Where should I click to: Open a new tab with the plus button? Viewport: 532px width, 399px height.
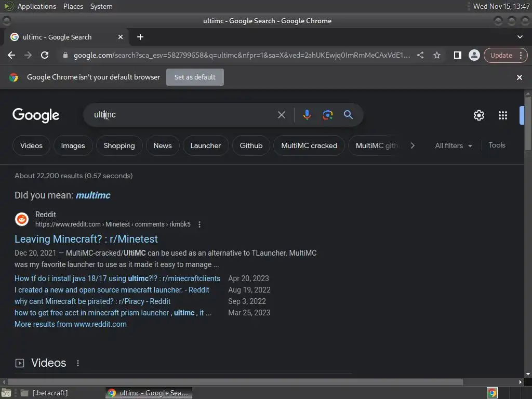click(x=140, y=37)
